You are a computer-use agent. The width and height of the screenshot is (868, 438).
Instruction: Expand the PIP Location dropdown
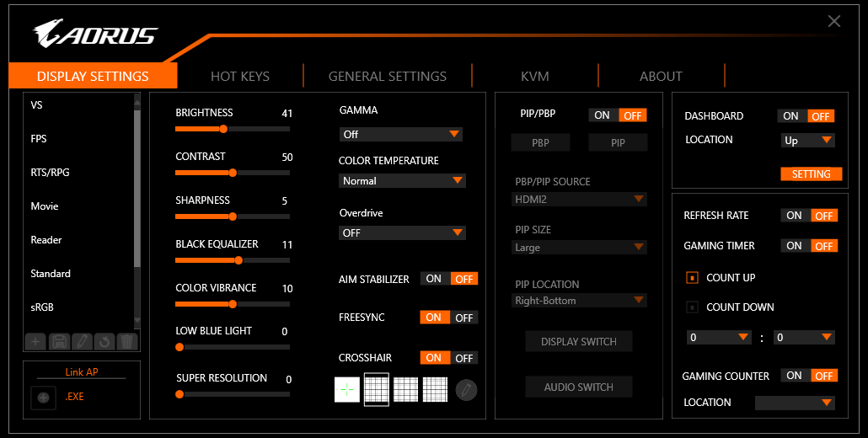tap(579, 301)
